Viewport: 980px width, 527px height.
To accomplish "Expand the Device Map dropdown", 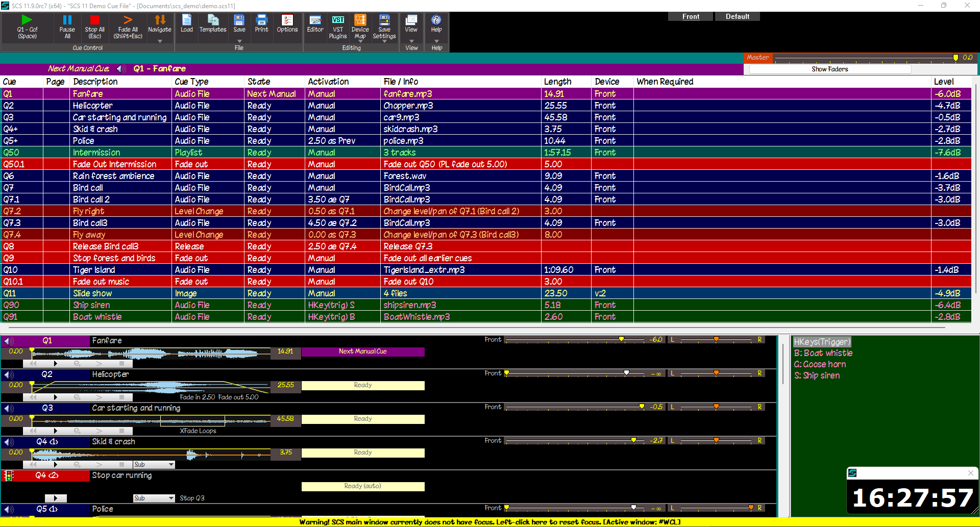I will tap(360, 41).
